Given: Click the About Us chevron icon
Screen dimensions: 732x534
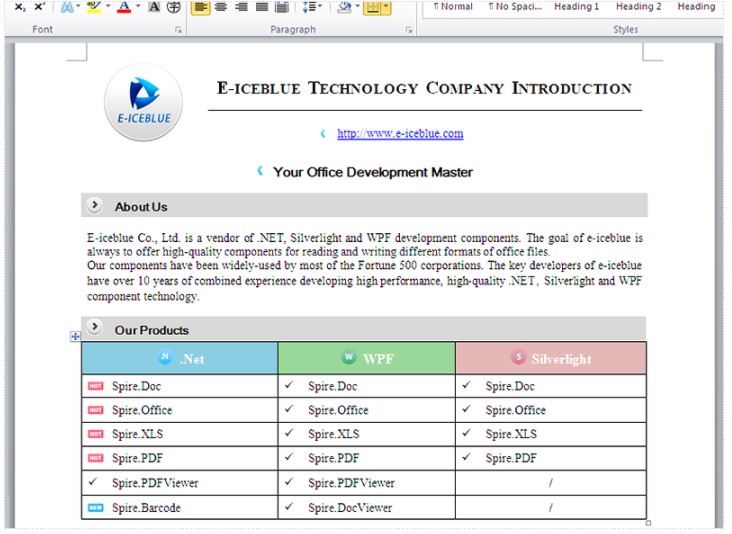Looking at the screenshot, I should click(x=94, y=205).
